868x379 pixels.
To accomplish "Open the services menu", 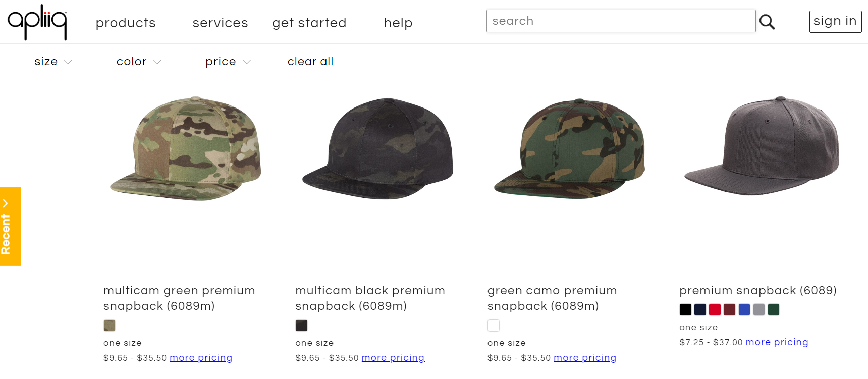I will coord(220,23).
